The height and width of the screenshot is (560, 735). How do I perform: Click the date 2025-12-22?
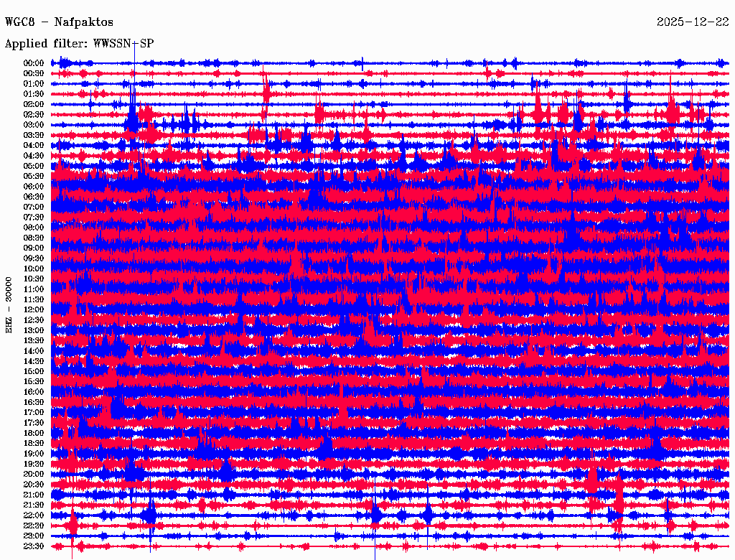[693, 22]
